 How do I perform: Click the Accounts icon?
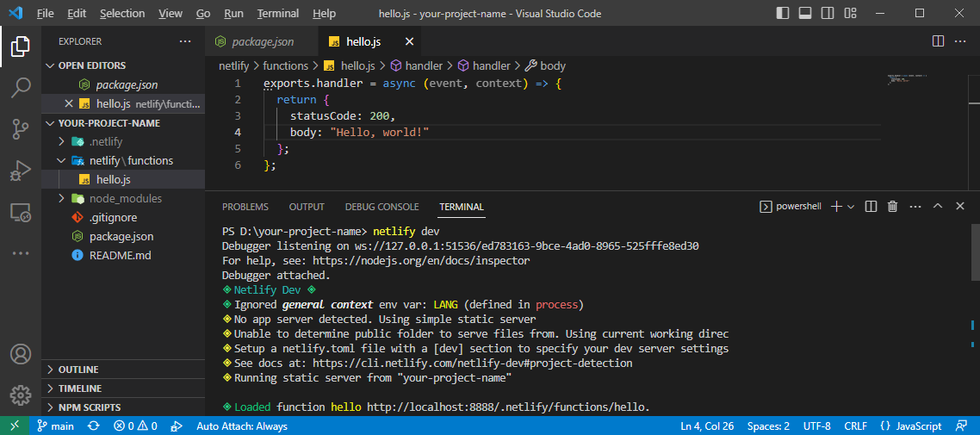(21, 354)
